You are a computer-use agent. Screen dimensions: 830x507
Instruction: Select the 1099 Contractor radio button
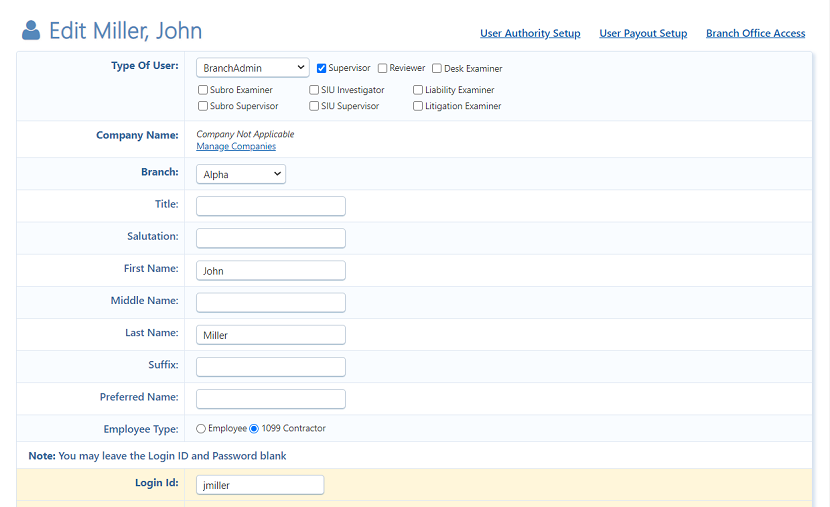pyautogui.click(x=254, y=429)
